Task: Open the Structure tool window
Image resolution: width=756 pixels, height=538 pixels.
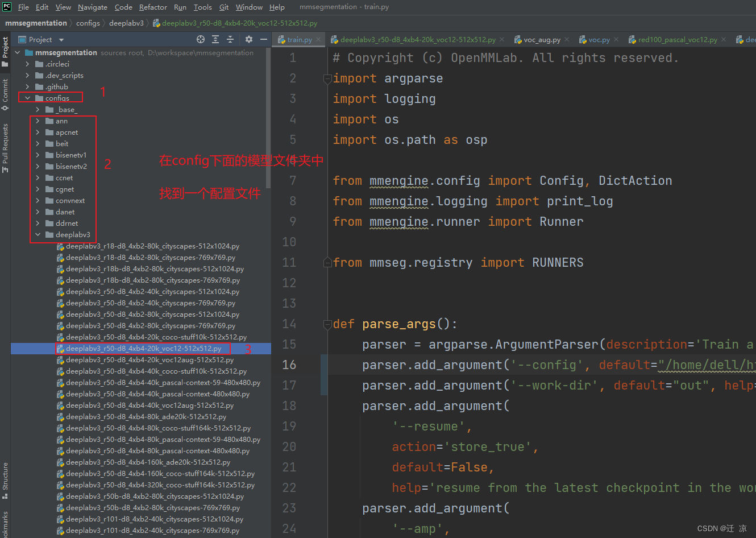Action: (x=5, y=481)
